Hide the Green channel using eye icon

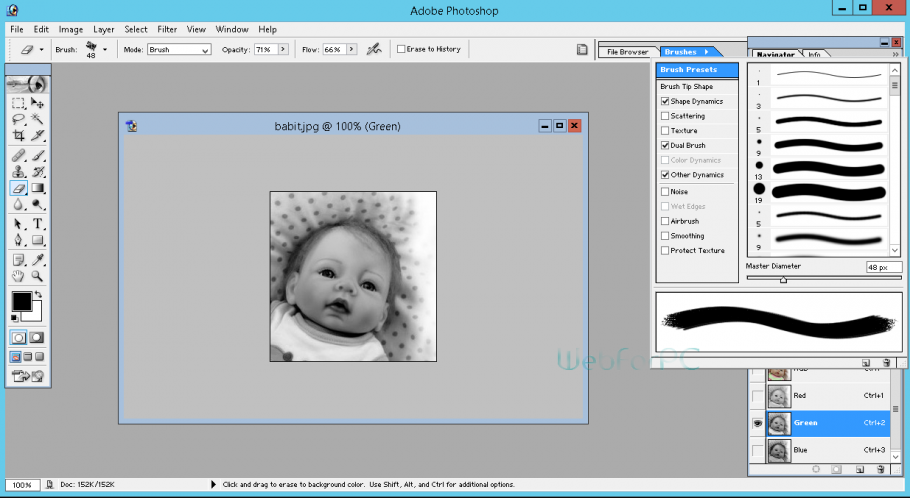757,423
